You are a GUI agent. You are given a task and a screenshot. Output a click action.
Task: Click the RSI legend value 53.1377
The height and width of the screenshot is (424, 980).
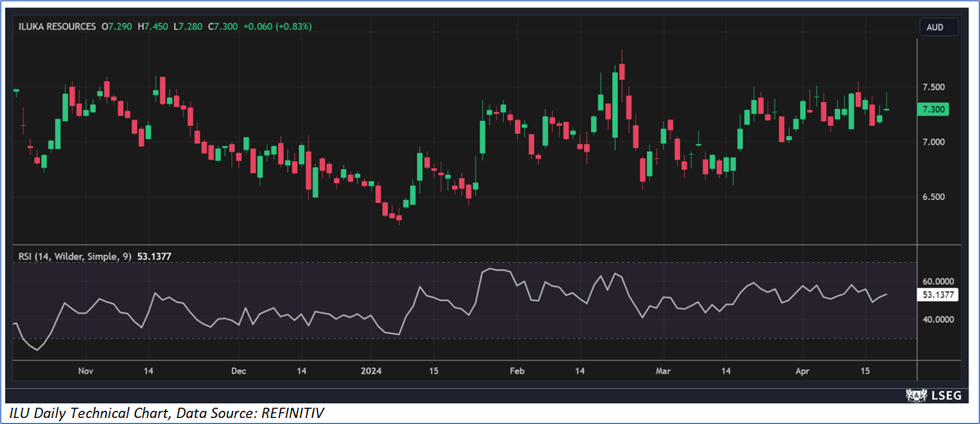click(x=154, y=257)
